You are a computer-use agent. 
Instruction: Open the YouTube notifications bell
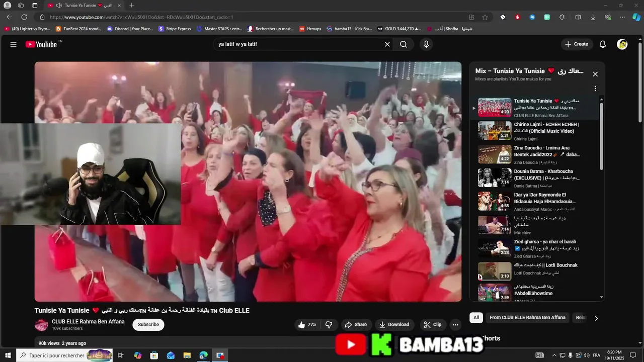[x=602, y=44]
